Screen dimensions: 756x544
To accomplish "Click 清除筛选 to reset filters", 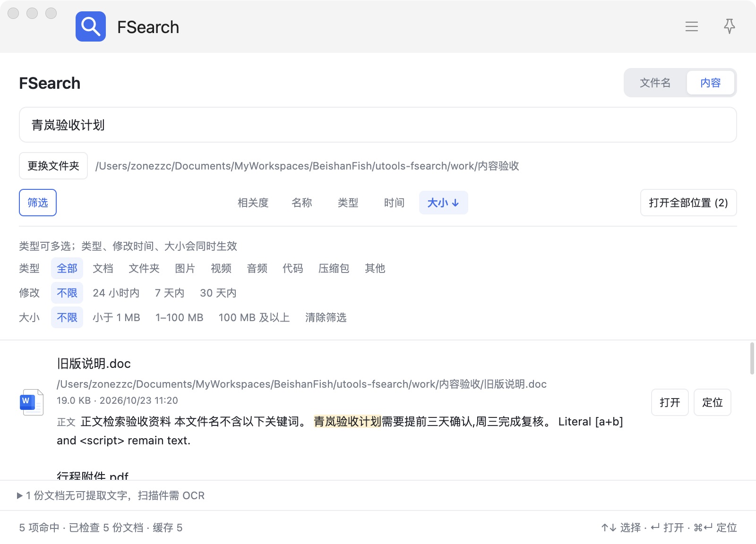I will 326,317.
